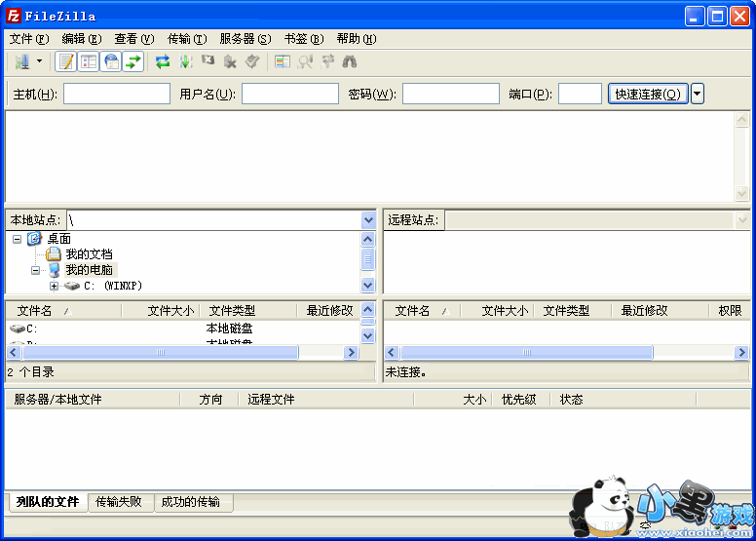Image resolution: width=756 pixels, height=541 pixels.
Task: Click remote file list scroll left arrow
Action: point(392,352)
